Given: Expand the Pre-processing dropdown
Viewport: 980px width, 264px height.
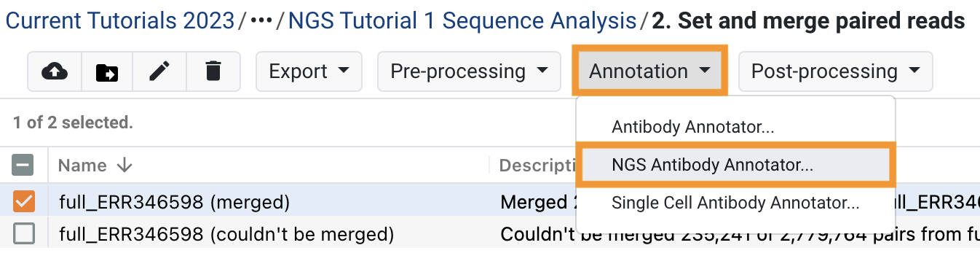Looking at the screenshot, I should point(469,71).
